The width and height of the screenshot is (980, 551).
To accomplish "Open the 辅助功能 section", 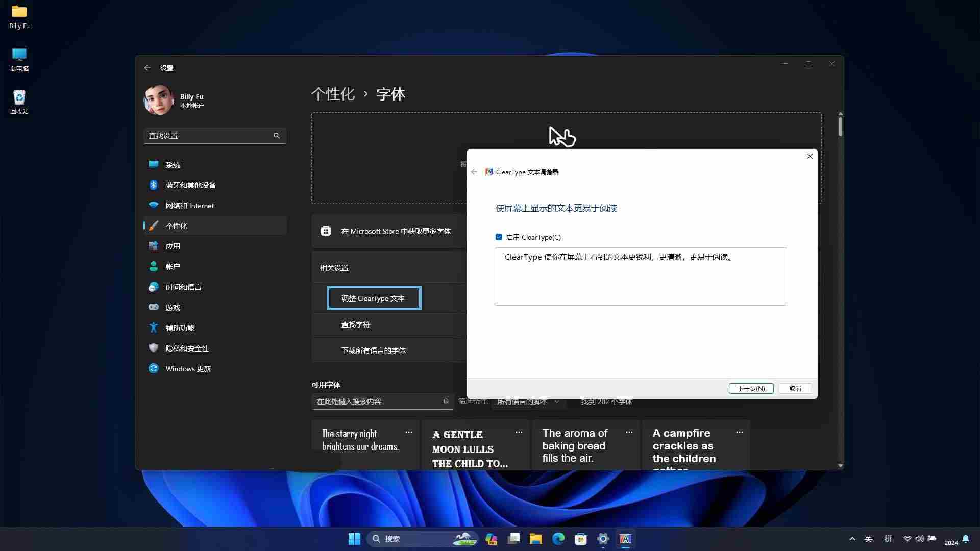I will pyautogui.click(x=180, y=328).
